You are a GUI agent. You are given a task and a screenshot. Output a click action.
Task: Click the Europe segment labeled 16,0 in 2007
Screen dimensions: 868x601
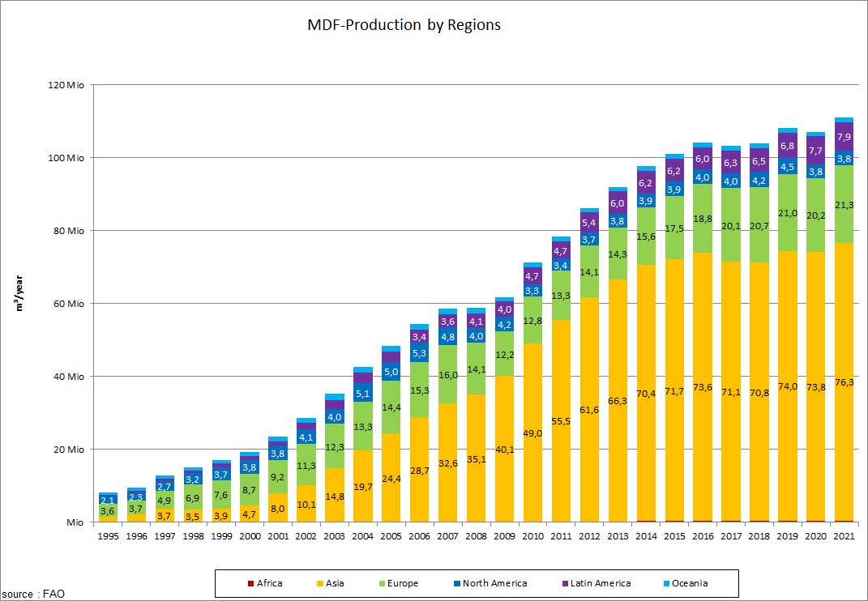coord(448,375)
